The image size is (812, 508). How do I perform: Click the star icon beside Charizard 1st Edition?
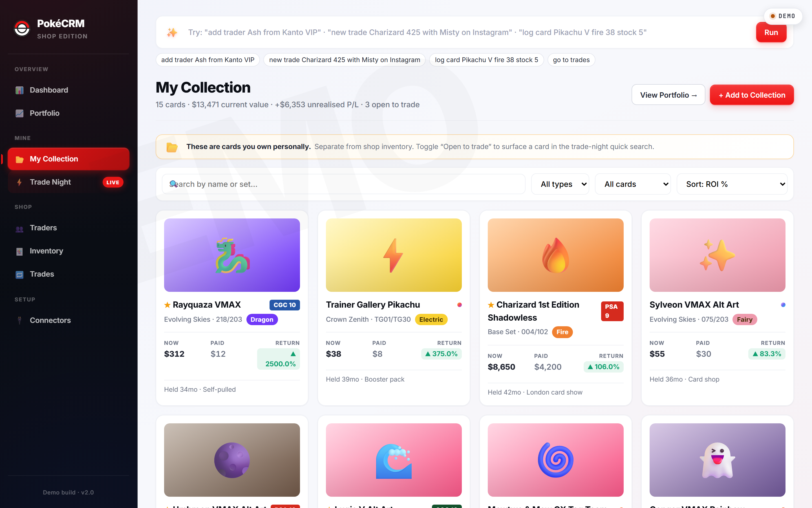click(491, 305)
